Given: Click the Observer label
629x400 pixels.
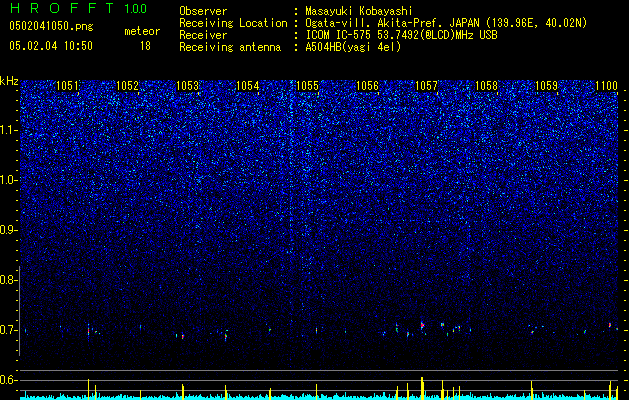Looking at the screenshot, I should 203,11.
